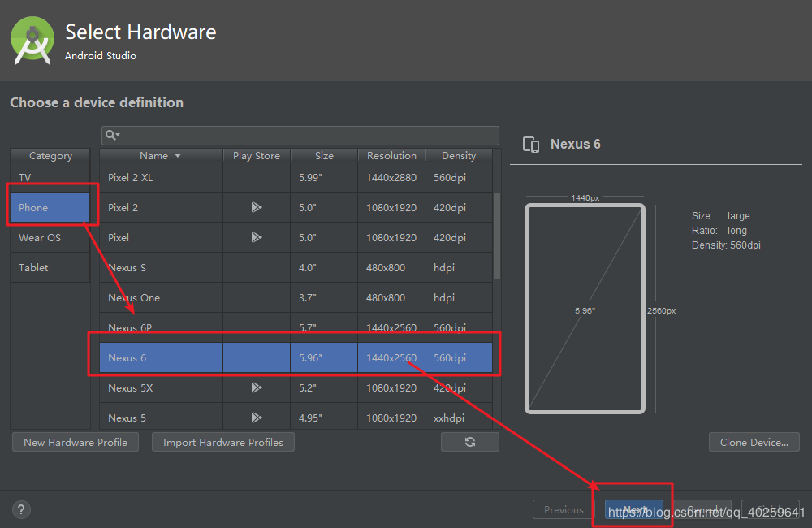The width and height of the screenshot is (812, 528).
Task: Click the device icon beside Nexus 6 title
Action: point(531,145)
